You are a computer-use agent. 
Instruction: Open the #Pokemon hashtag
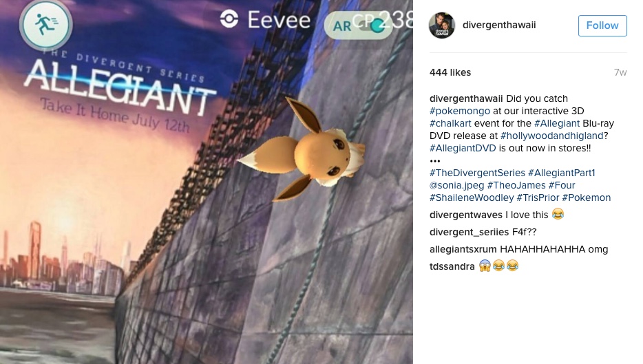coord(587,197)
